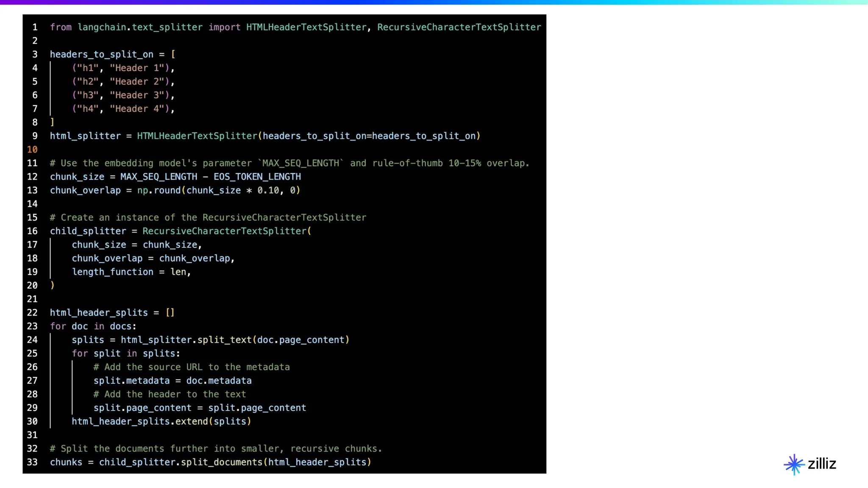
Task: Click the extend method call on line 30
Action: click(x=192, y=421)
